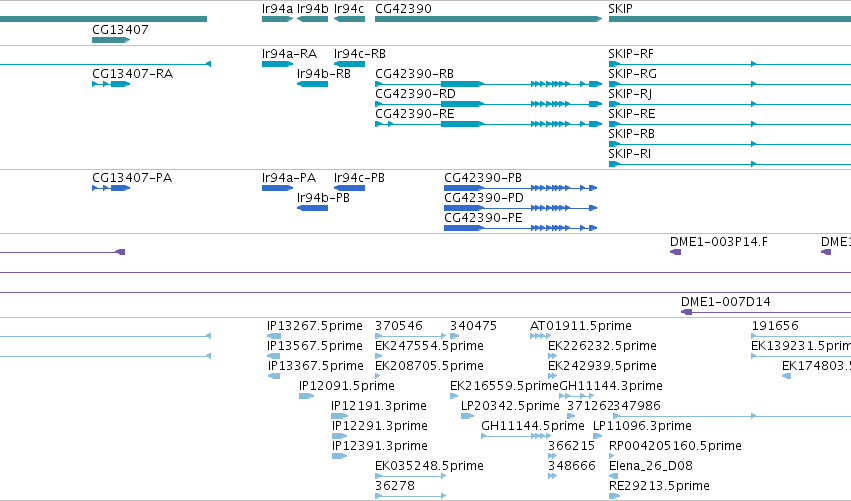The width and height of the screenshot is (851, 501).
Task: Select EST RE29213.5prime
Action: [614, 496]
